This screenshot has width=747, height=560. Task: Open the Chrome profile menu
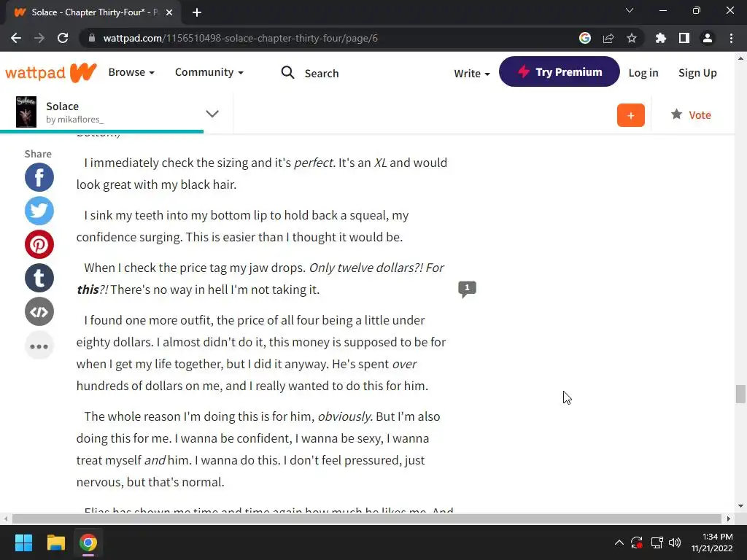708,38
